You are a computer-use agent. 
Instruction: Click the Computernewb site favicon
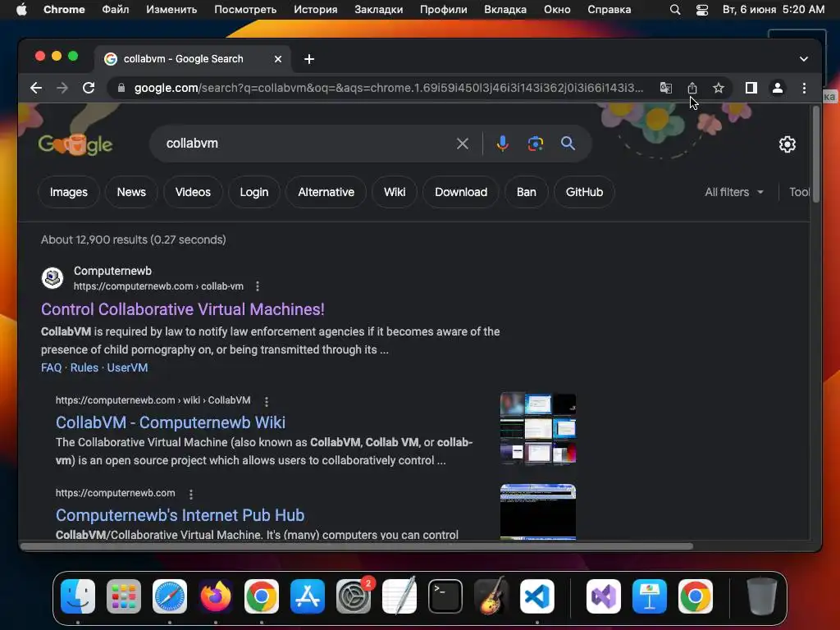(52, 278)
